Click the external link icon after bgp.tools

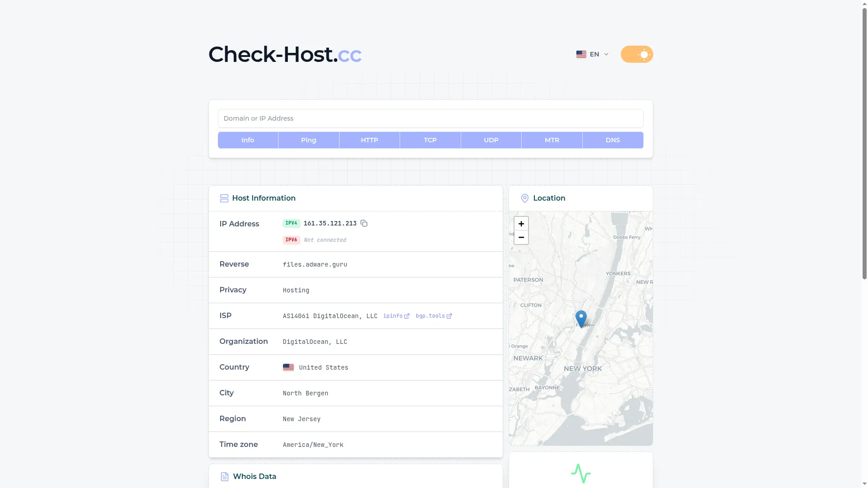pyautogui.click(x=449, y=316)
